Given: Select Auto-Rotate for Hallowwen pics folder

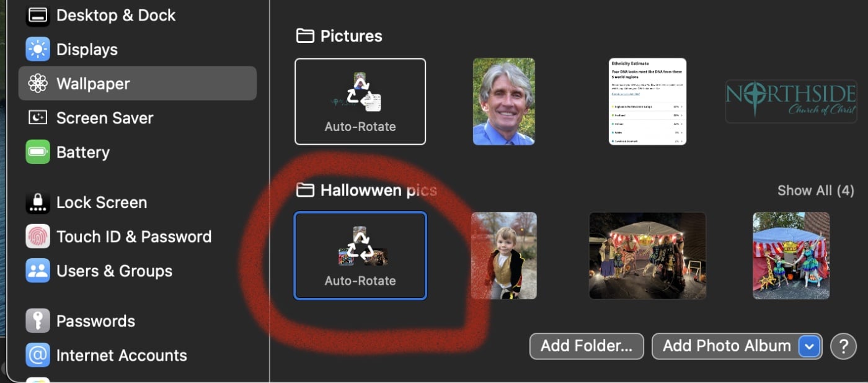Looking at the screenshot, I should coord(360,256).
